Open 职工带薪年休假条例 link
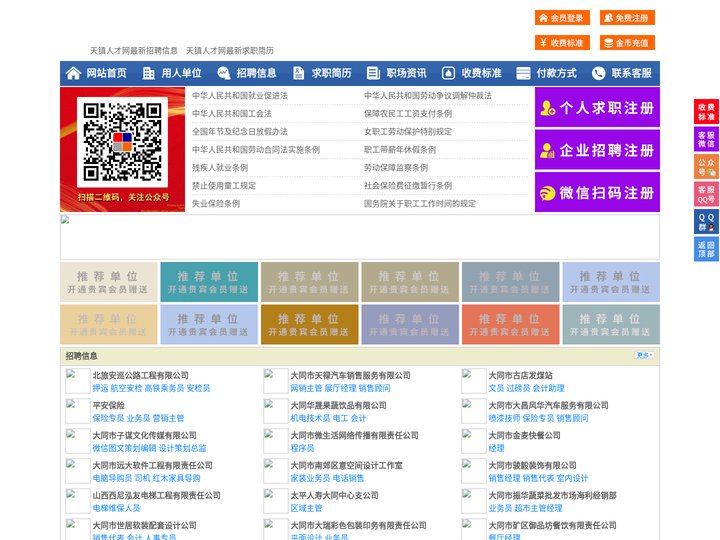This screenshot has height=540, width=720. tap(400, 149)
